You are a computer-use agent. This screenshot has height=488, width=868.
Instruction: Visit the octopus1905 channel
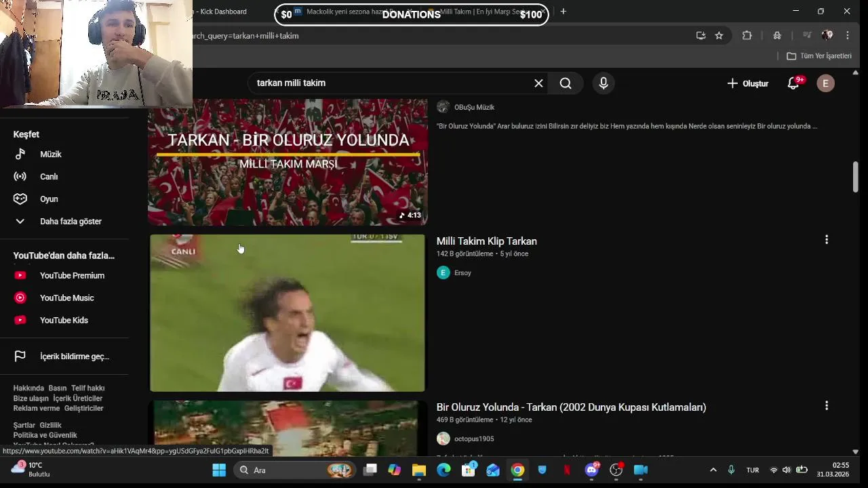474,439
